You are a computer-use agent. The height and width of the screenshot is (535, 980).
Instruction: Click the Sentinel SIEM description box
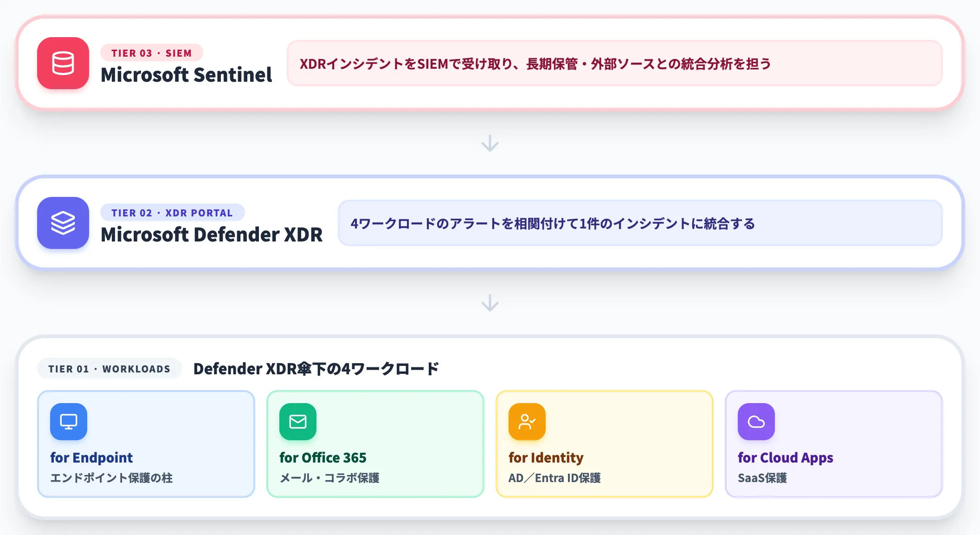coord(614,63)
